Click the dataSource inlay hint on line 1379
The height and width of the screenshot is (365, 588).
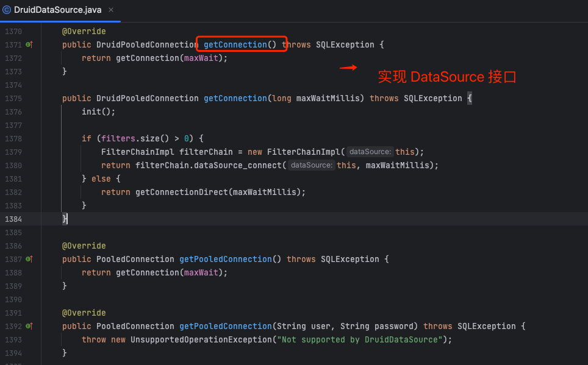click(370, 152)
